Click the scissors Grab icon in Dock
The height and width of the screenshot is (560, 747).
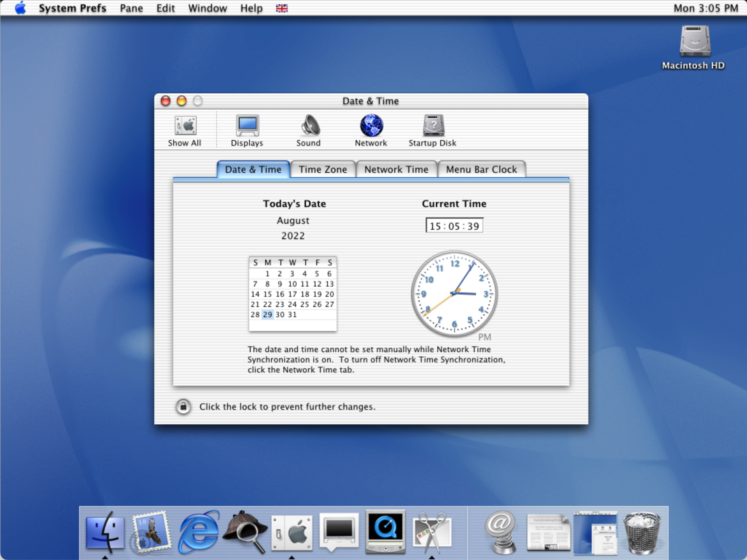(x=432, y=532)
